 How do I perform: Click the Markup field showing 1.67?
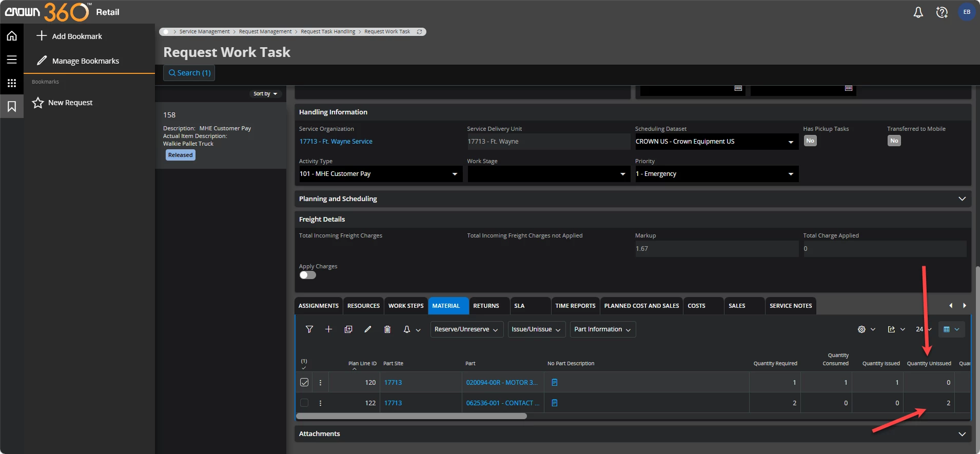pyautogui.click(x=716, y=249)
